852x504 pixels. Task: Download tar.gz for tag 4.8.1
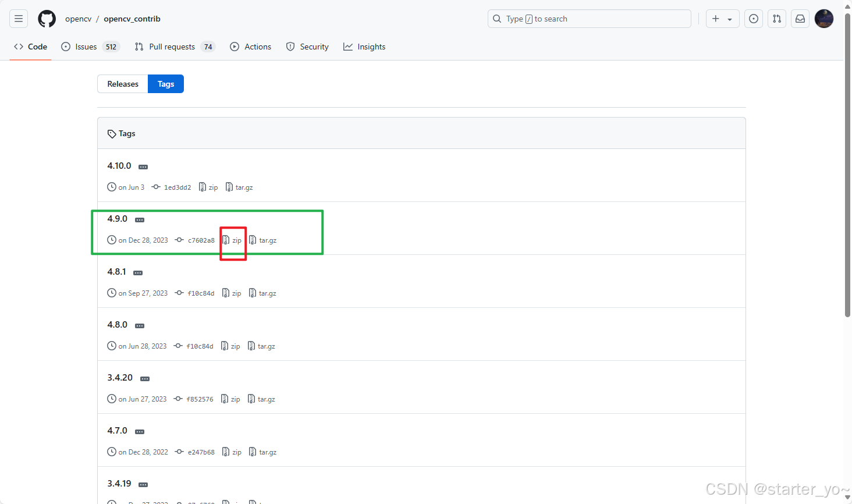coord(262,293)
